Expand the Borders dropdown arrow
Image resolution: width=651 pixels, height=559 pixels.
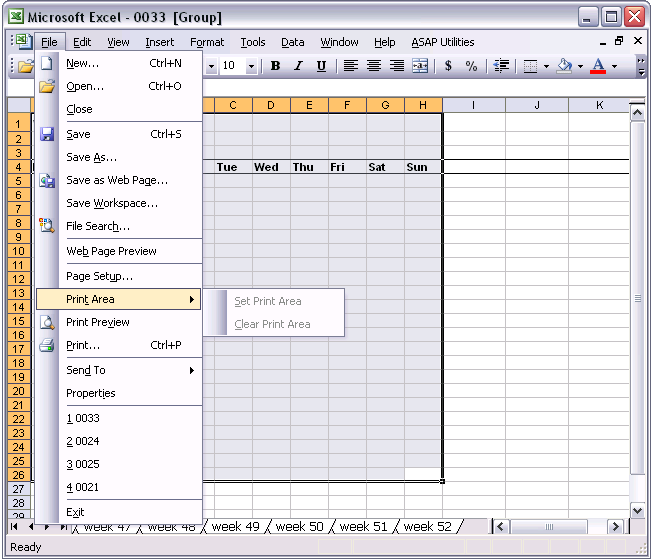546,66
